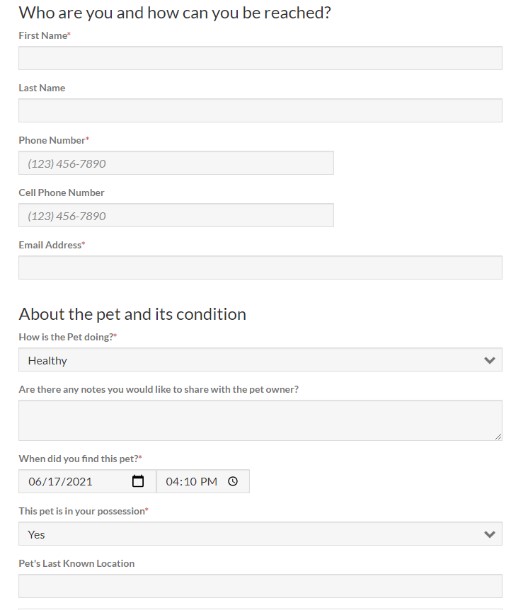Select the 06/17/2021 date field
528x610 pixels.
pos(87,481)
